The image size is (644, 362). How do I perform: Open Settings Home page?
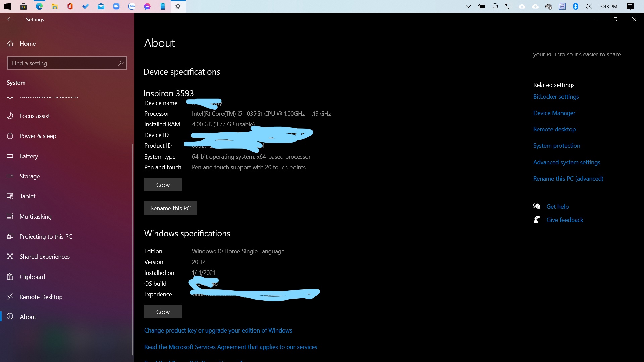coord(28,43)
